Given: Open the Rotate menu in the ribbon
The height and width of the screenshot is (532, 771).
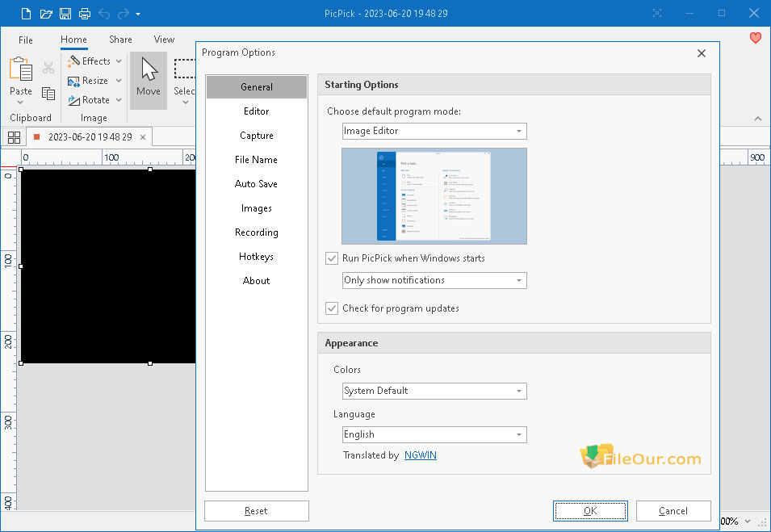Looking at the screenshot, I should pyautogui.click(x=94, y=100).
